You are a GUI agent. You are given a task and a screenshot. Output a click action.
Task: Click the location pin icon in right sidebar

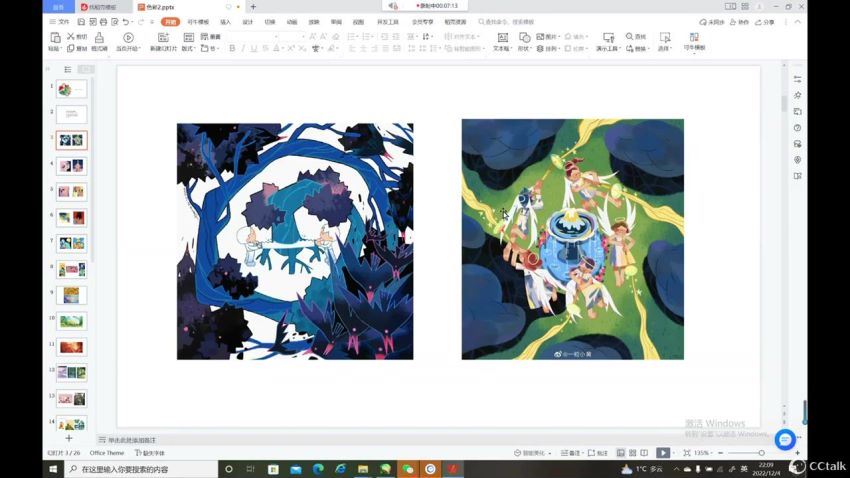(797, 160)
